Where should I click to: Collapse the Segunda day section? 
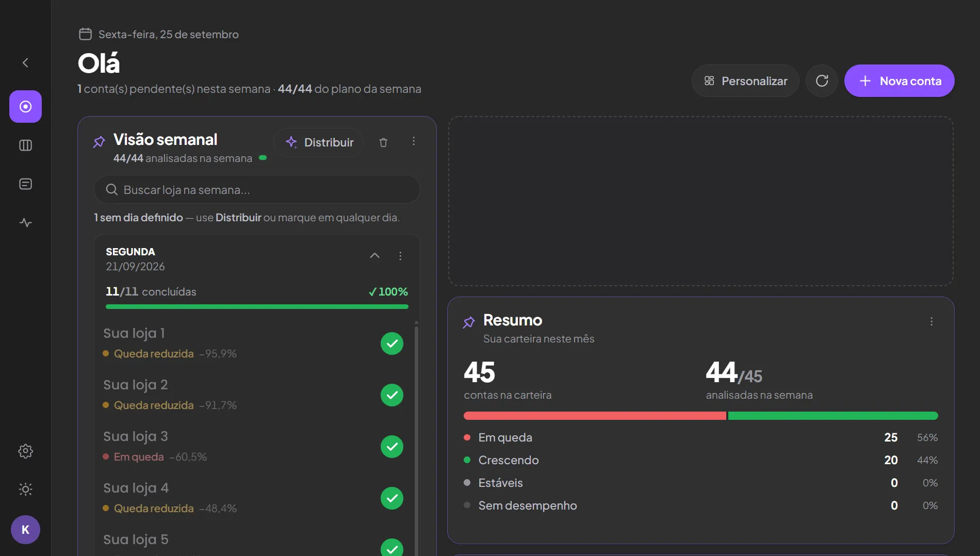[x=374, y=256]
